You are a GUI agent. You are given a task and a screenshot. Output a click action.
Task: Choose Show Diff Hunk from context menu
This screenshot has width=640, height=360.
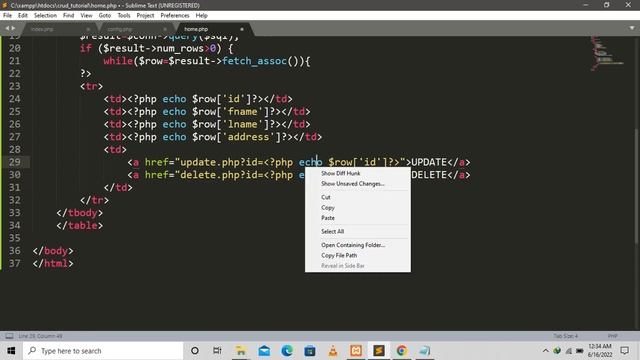(358, 173)
